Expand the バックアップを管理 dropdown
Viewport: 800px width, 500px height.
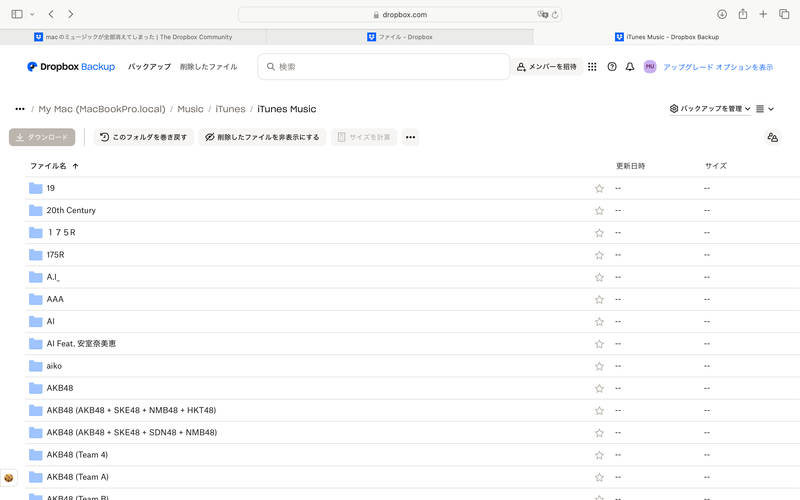[710, 109]
